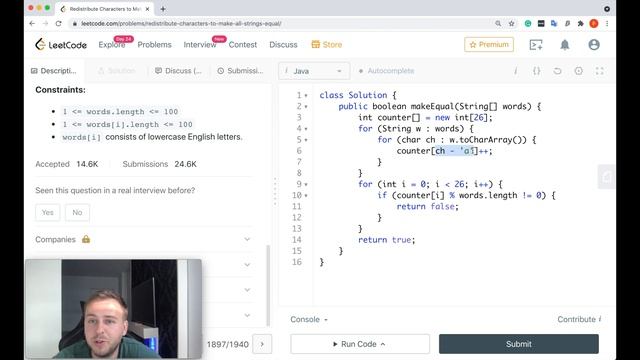Expand the Companies section
This screenshot has width=640, height=360.
pos(143,240)
